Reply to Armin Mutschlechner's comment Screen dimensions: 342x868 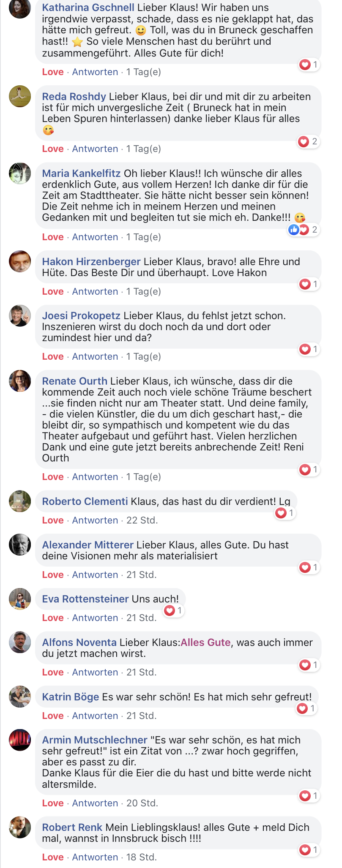(x=95, y=803)
